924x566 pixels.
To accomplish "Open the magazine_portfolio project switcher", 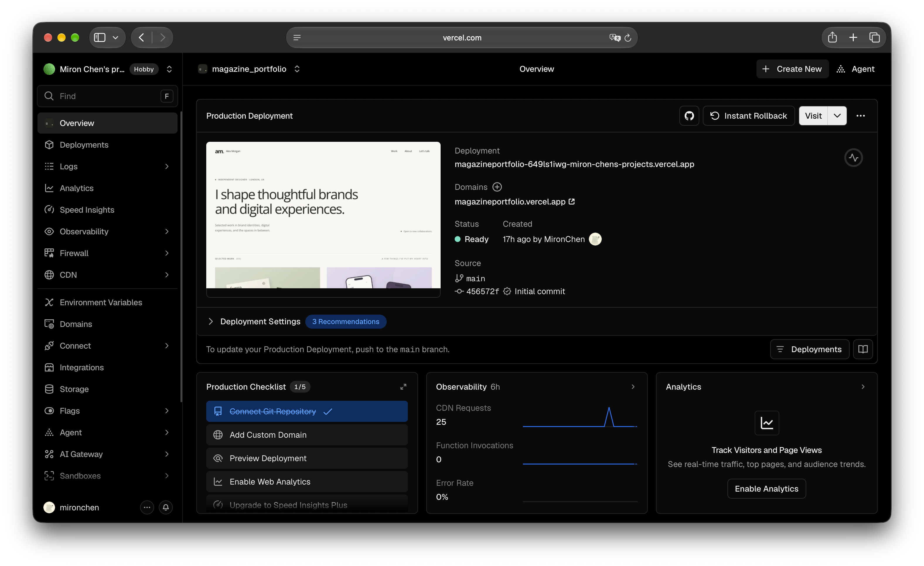I will pyautogui.click(x=297, y=69).
